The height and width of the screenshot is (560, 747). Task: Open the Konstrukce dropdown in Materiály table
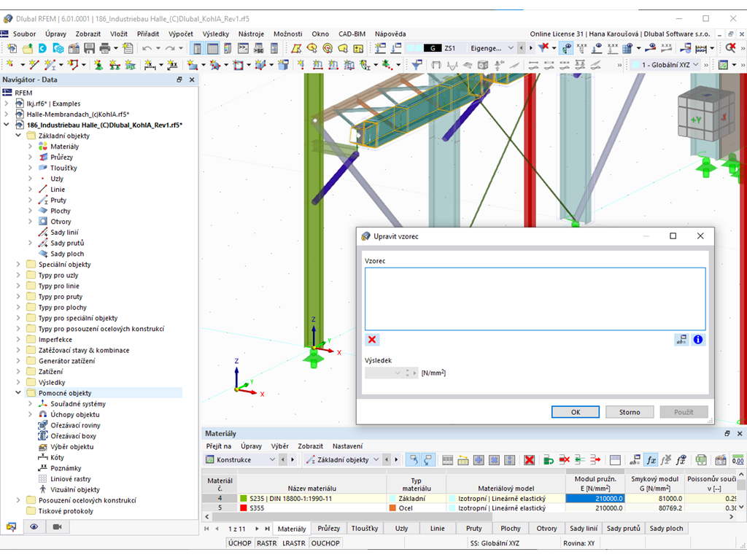tap(241, 459)
